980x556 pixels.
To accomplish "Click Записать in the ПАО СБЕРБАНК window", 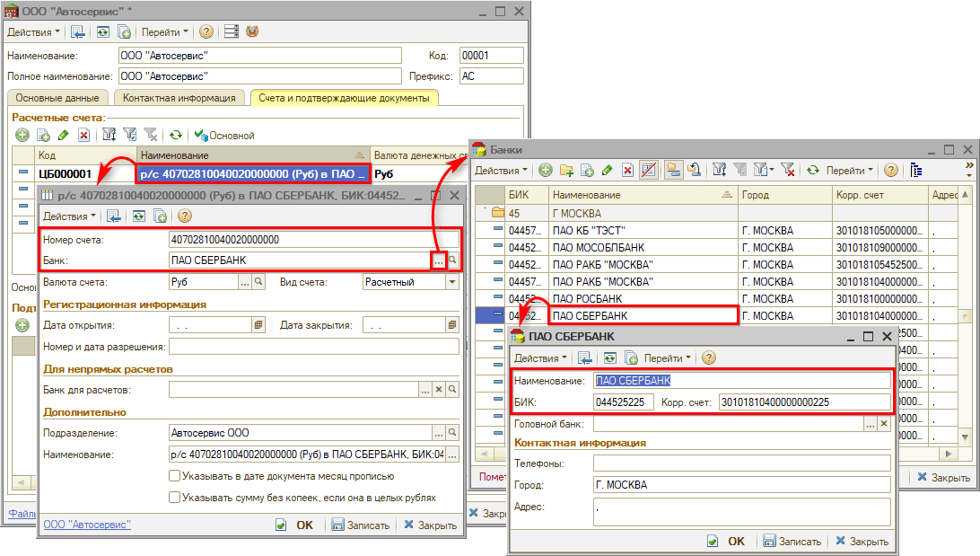I will pos(792,541).
